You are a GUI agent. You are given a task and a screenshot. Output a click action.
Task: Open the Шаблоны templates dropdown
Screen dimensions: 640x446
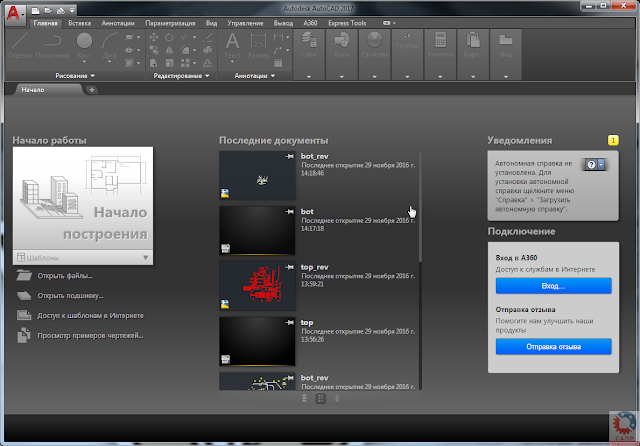pos(83,258)
